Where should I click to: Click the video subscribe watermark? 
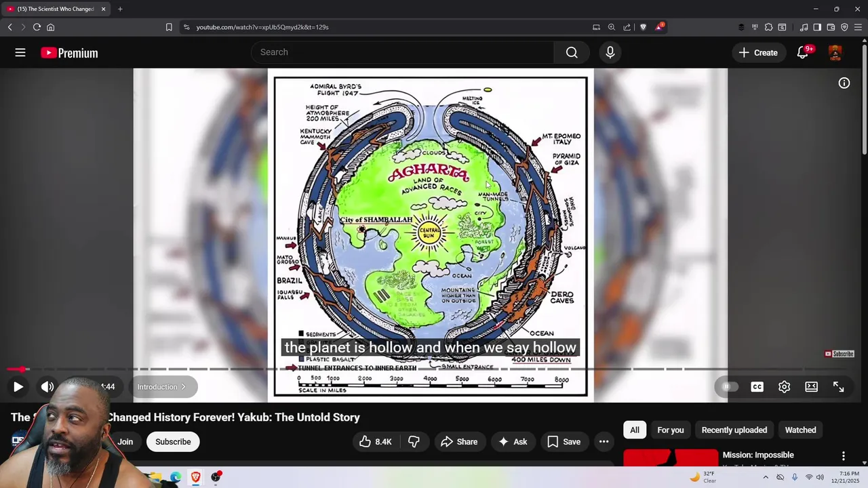tap(839, 354)
